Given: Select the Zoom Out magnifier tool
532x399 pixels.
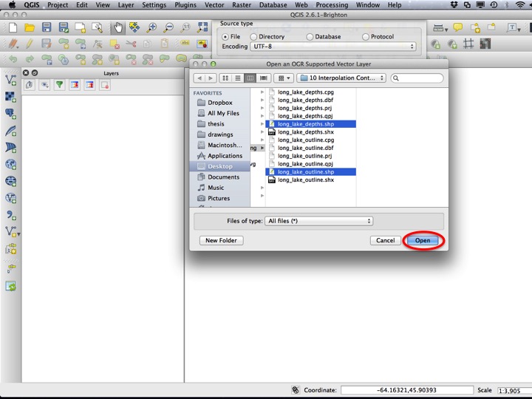Looking at the screenshot, I should coord(168,27).
